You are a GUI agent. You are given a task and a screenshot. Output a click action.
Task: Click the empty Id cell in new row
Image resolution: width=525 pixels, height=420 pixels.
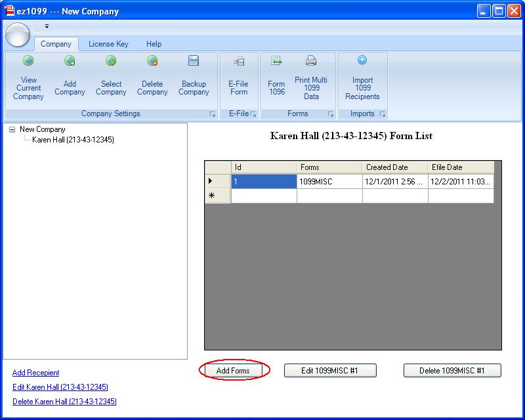(x=264, y=196)
